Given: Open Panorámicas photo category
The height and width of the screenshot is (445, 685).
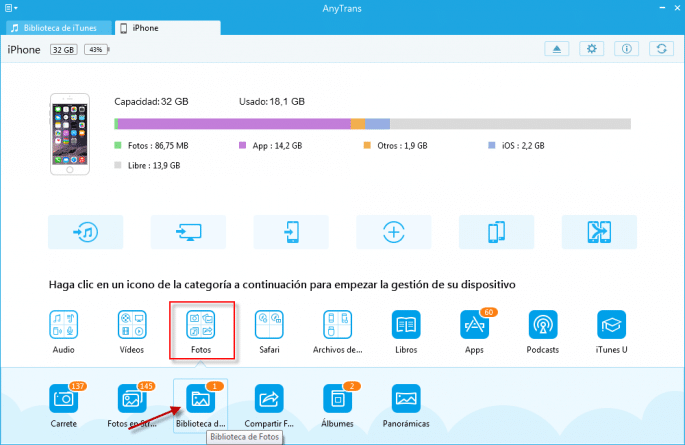Looking at the screenshot, I should point(406,399).
